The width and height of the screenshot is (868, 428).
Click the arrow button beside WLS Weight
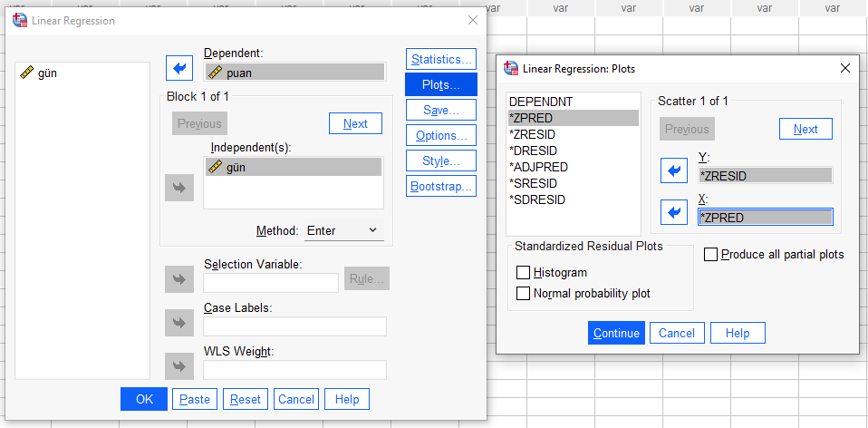pyautogui.click(x=179, y=365)
